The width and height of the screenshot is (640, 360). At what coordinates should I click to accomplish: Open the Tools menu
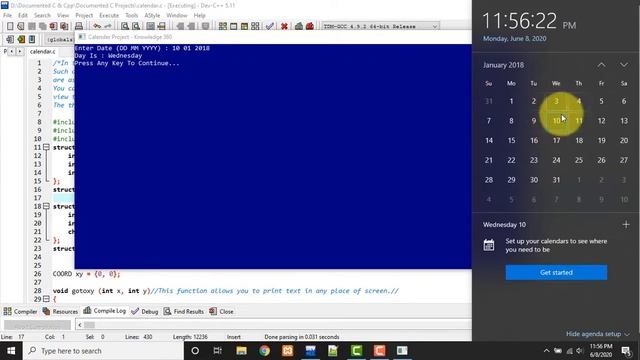tap(131, 15)
